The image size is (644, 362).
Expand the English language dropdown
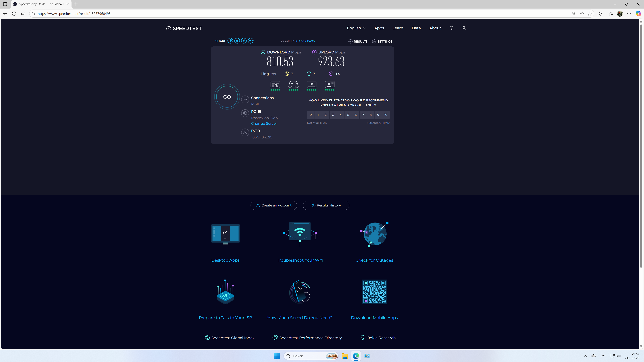pyautogui.click(x=356, y=28)
